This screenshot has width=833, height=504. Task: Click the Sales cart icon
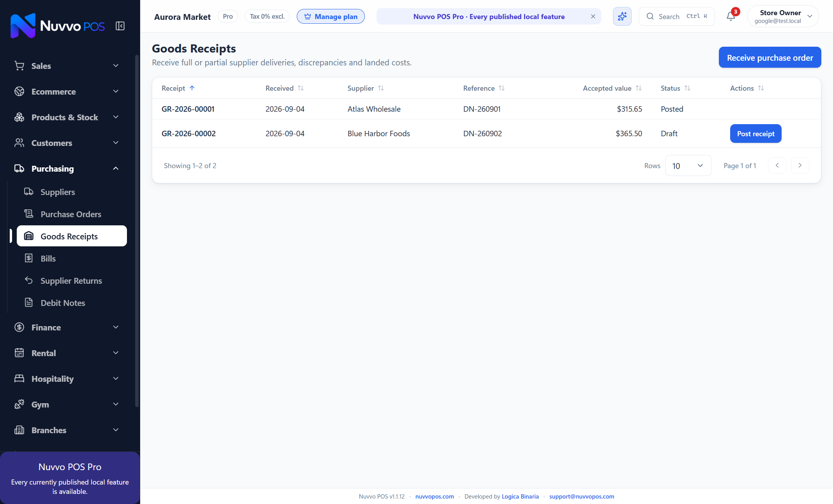tap(19, 66)
